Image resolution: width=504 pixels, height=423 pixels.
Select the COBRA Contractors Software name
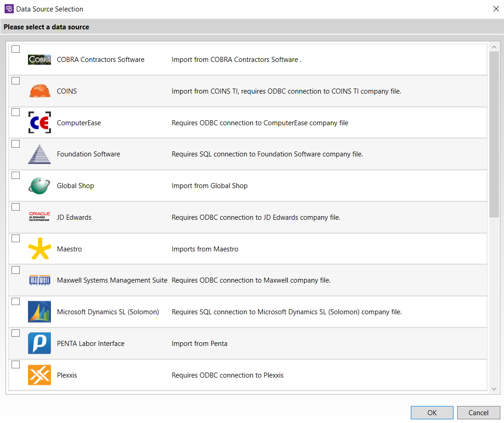(101, 60)
